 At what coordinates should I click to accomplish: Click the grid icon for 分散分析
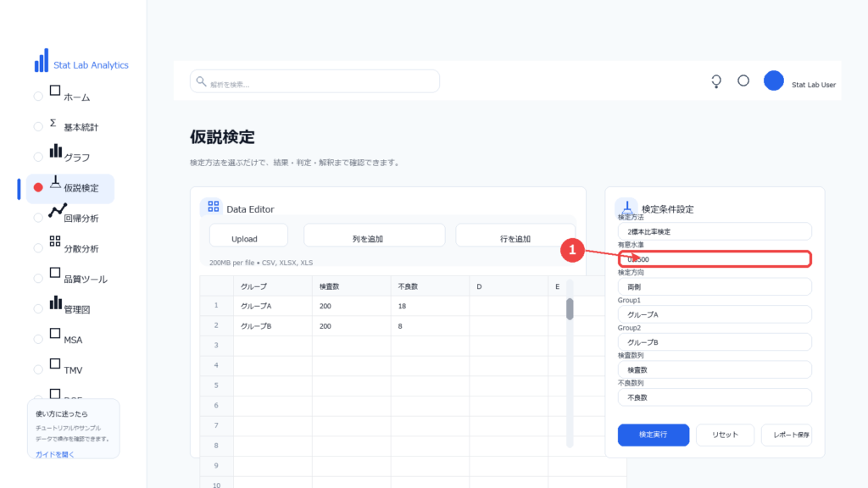[55, 241]
